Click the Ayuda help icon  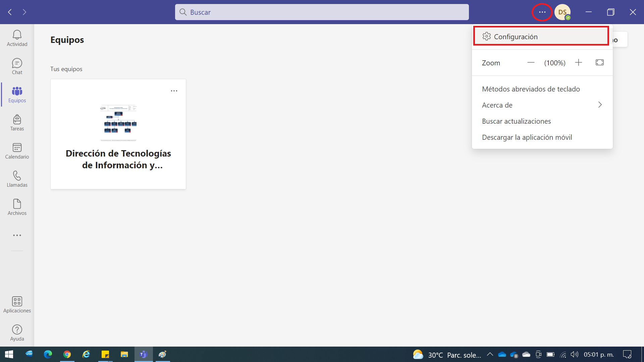(x=17, y=333)
